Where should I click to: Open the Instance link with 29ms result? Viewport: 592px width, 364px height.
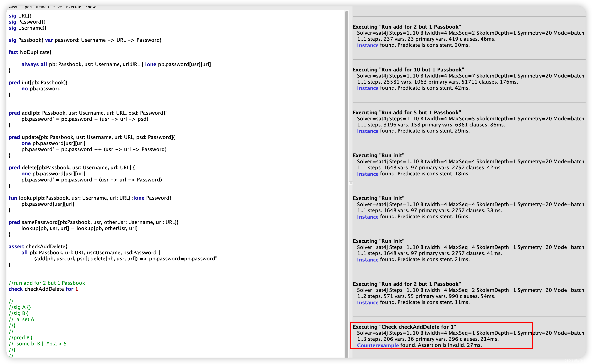368,131
